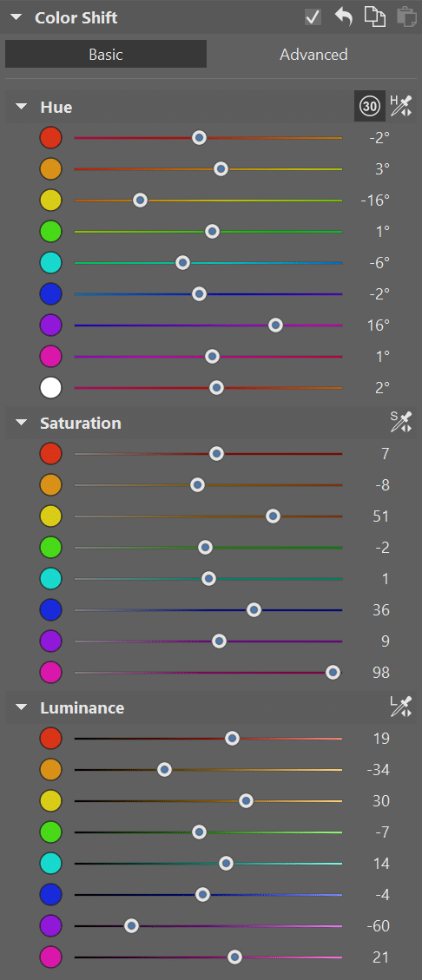Click the paste settings clipboard icon
This screenshot has width=422, height=980.
point(406,16)
